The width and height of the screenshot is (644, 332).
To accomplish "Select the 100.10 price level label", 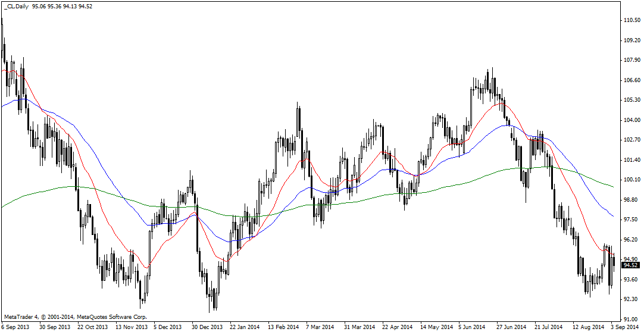I will pyautogui.click(x=632, y=179).
